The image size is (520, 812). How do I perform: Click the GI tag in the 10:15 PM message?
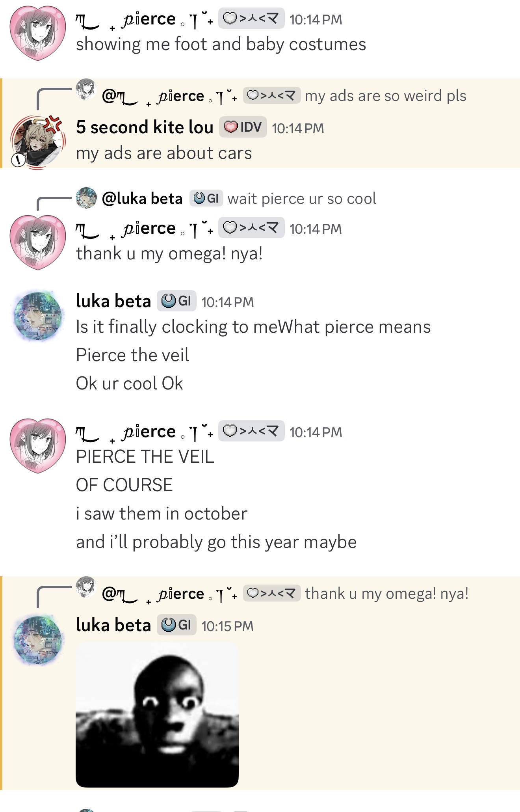pyautogui.click(x=176, y=625)
